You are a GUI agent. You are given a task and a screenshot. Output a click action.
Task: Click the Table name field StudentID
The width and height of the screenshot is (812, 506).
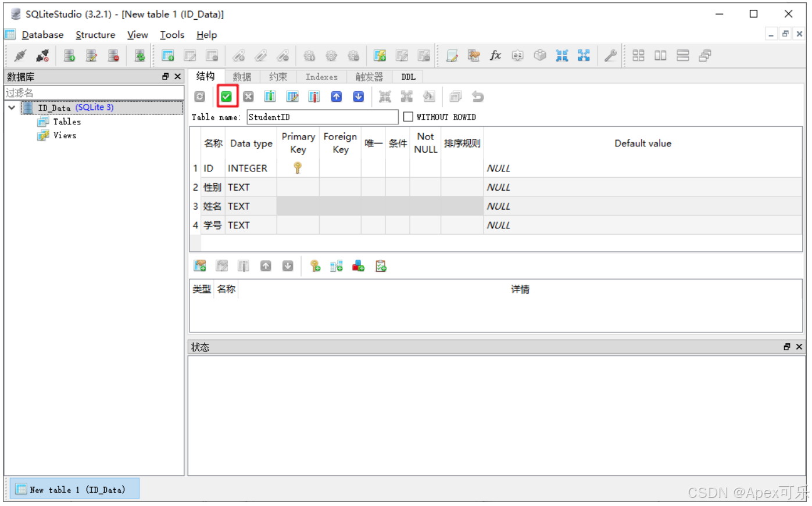[323, 117]
